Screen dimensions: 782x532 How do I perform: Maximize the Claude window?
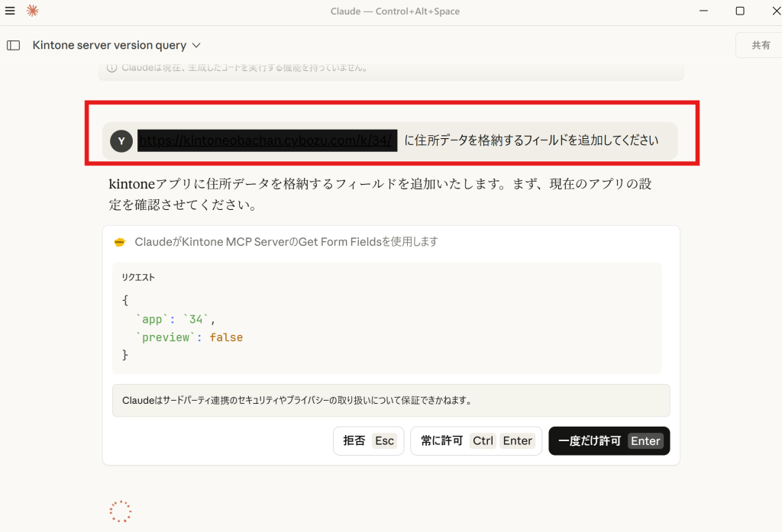[740, 11]
